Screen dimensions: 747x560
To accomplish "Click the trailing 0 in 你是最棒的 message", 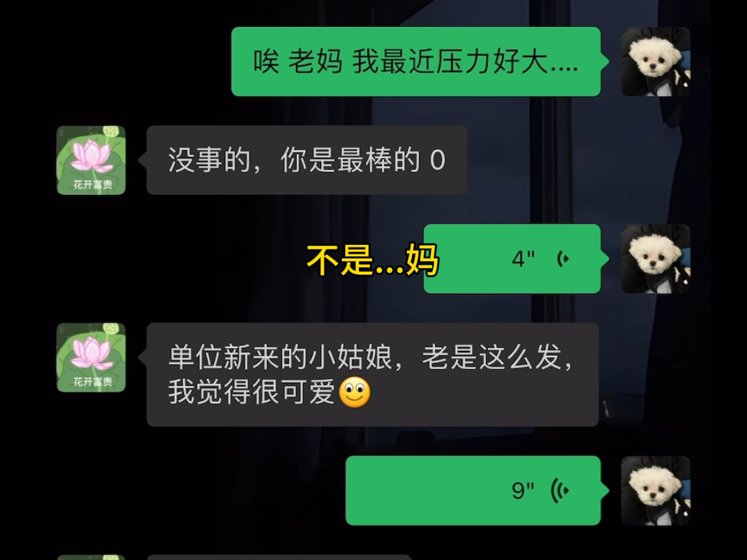I will coord(437,160).
